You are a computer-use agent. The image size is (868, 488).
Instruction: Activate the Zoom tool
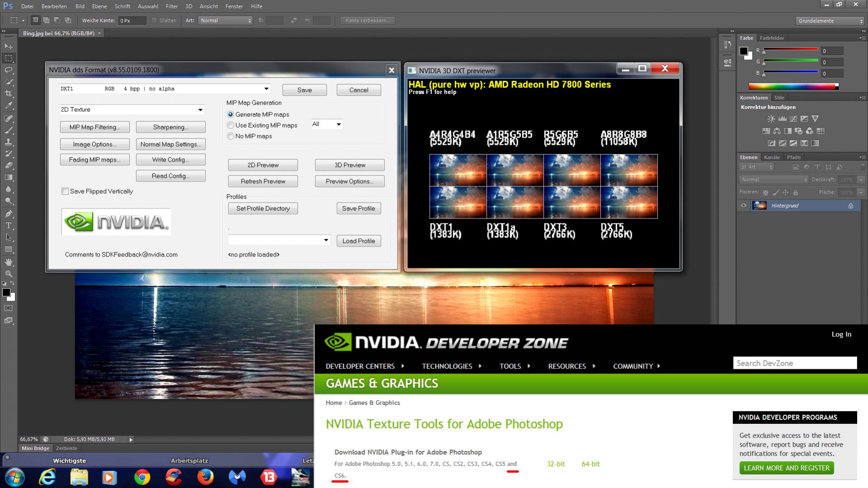[x=9, y=274]
